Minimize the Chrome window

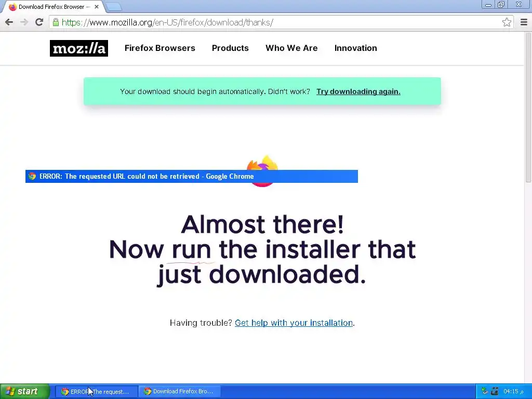488,5
